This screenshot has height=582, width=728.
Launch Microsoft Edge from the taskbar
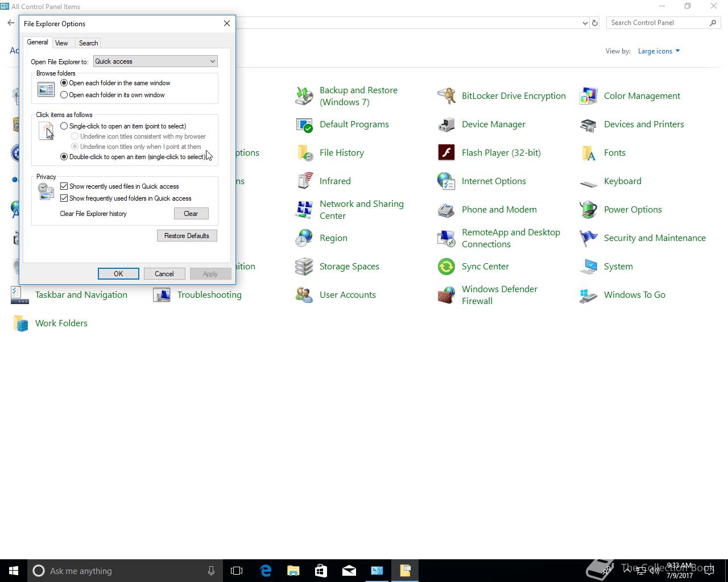coord(266,571)
